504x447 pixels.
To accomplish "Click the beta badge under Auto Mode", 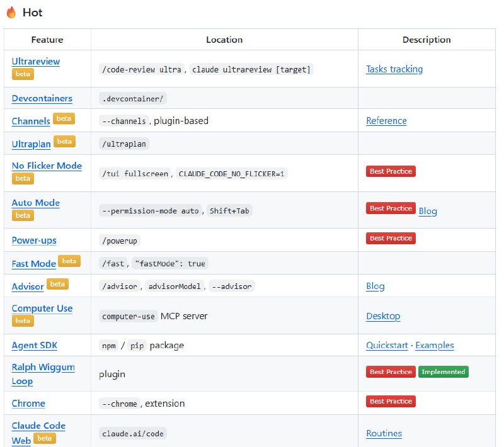I will 23,215.
